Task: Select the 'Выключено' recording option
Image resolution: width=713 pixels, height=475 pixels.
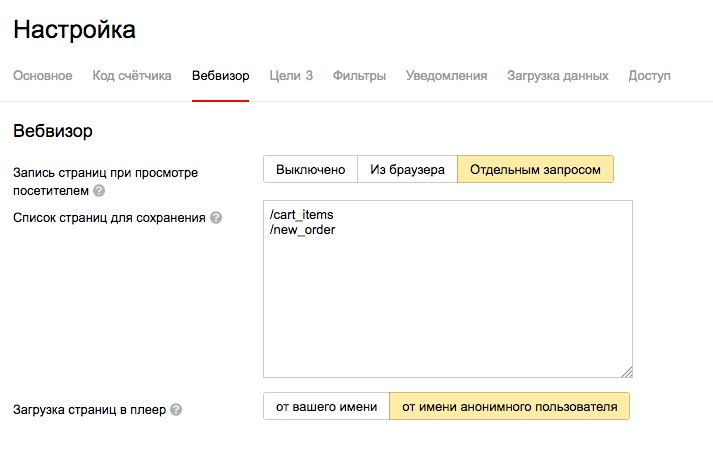Action: coord(311,170)
